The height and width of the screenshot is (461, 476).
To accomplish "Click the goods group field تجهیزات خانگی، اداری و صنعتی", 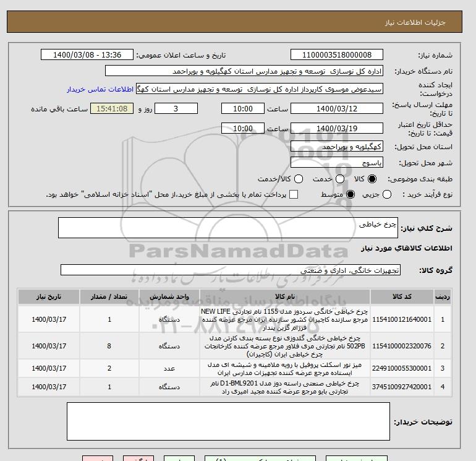I will (x=231, y=270).
